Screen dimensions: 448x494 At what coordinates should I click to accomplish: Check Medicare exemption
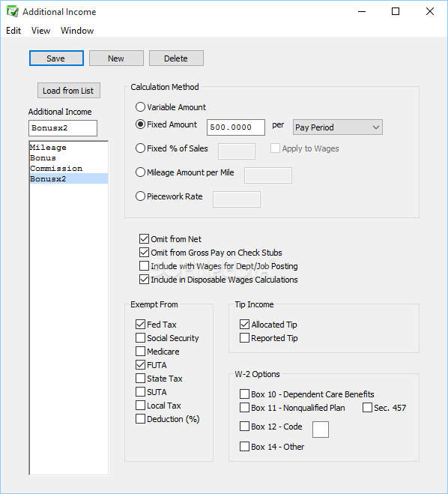pos(140,352)
